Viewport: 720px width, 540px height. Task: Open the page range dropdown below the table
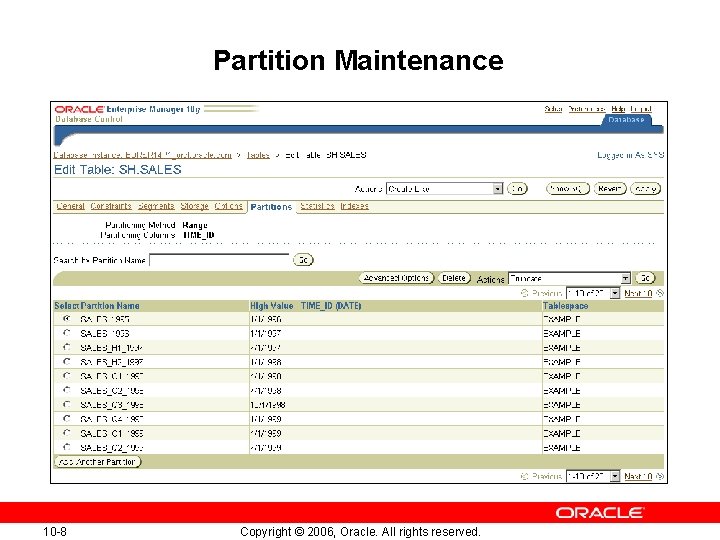593,476
